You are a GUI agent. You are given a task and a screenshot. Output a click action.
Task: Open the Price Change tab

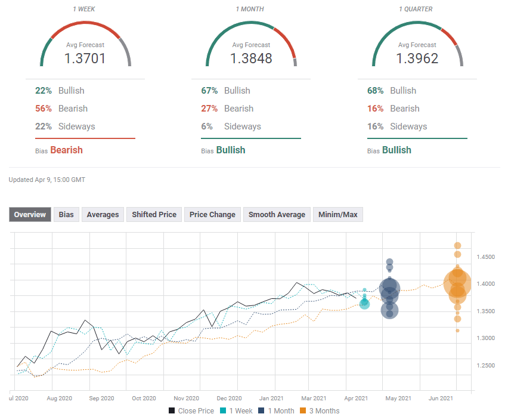(212, 215)
